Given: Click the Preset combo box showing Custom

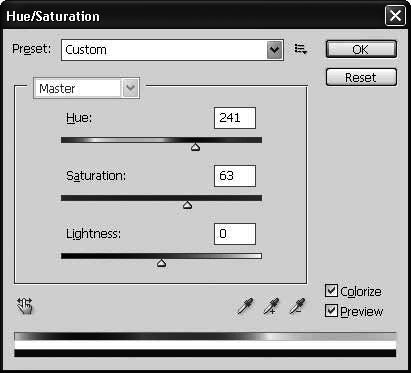Looking at the screenshot, I should (x=172, y=50).
